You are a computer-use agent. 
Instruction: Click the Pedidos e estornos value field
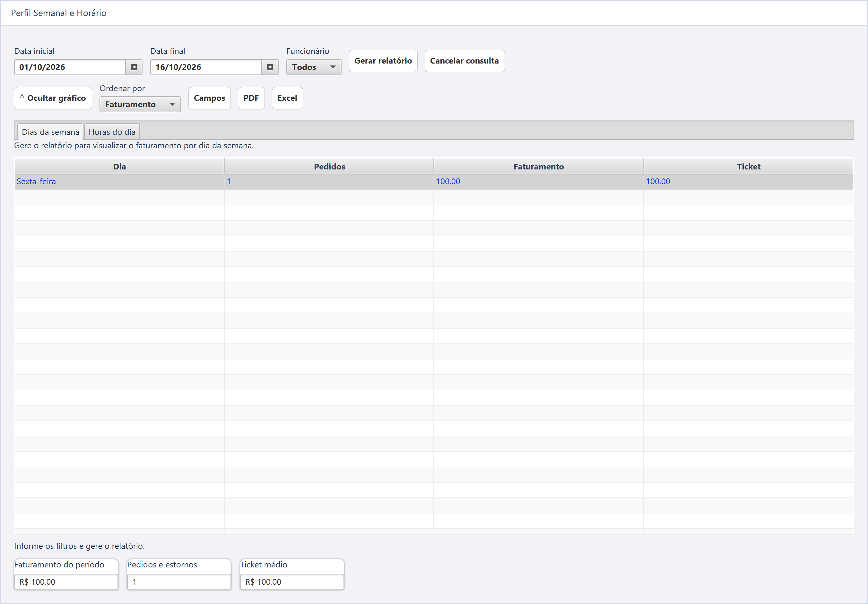(x=179, y=582)
